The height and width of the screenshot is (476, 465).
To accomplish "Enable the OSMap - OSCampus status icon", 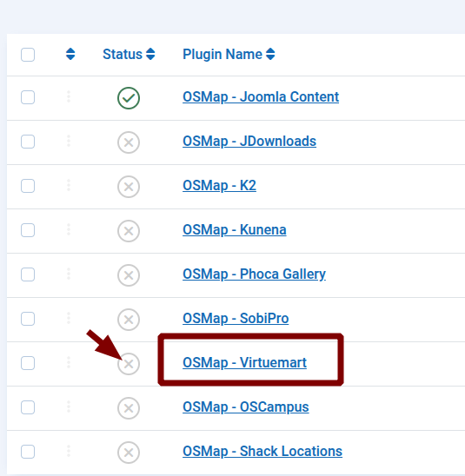I will (129, 408).
